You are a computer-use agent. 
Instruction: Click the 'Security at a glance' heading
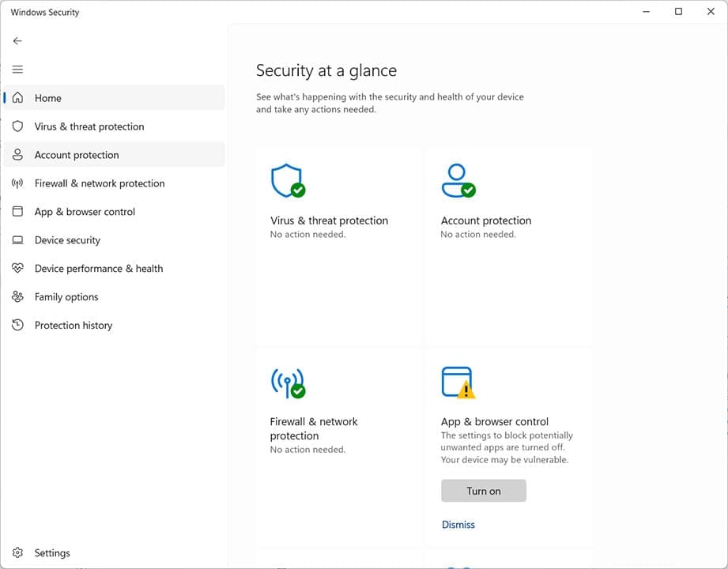(326, 70)
